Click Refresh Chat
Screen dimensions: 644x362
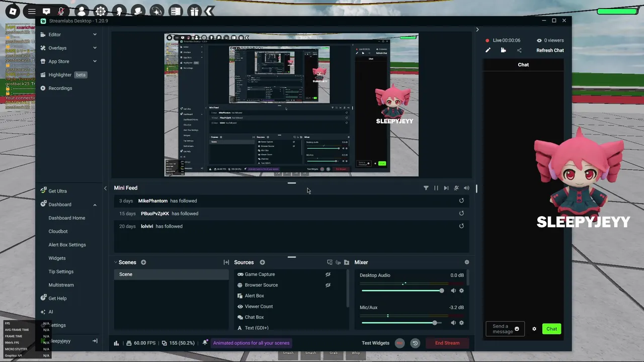click(550, 50)
